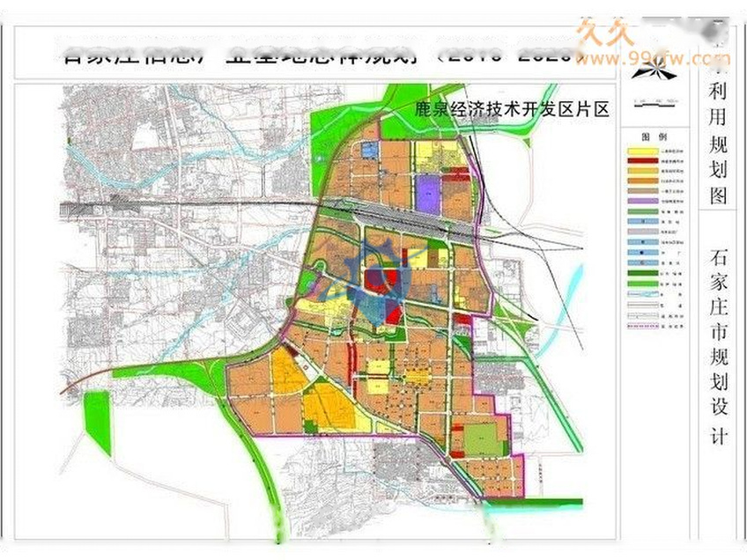Click the vertical 石家庄市规划设计 text

tap(719, 347)
